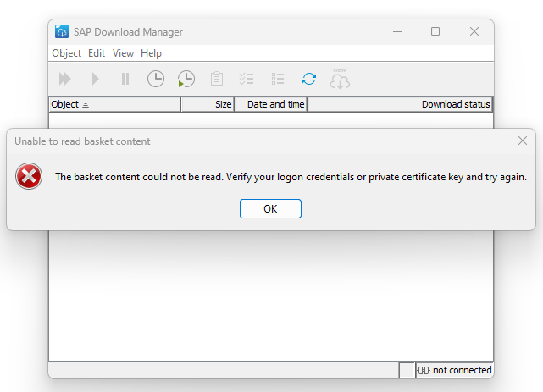Click the new cloud download icon

click(x=340, y=79)
